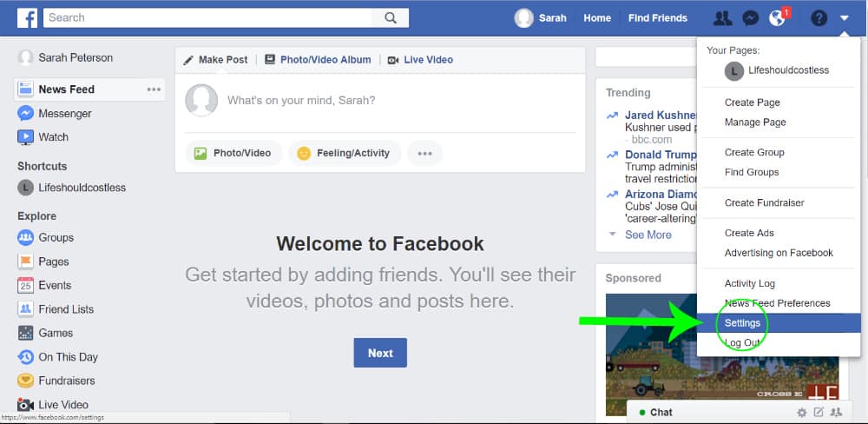Click the create group chat icon
Viewport: 868px width, 424px height.
click(x=837, y=413)
